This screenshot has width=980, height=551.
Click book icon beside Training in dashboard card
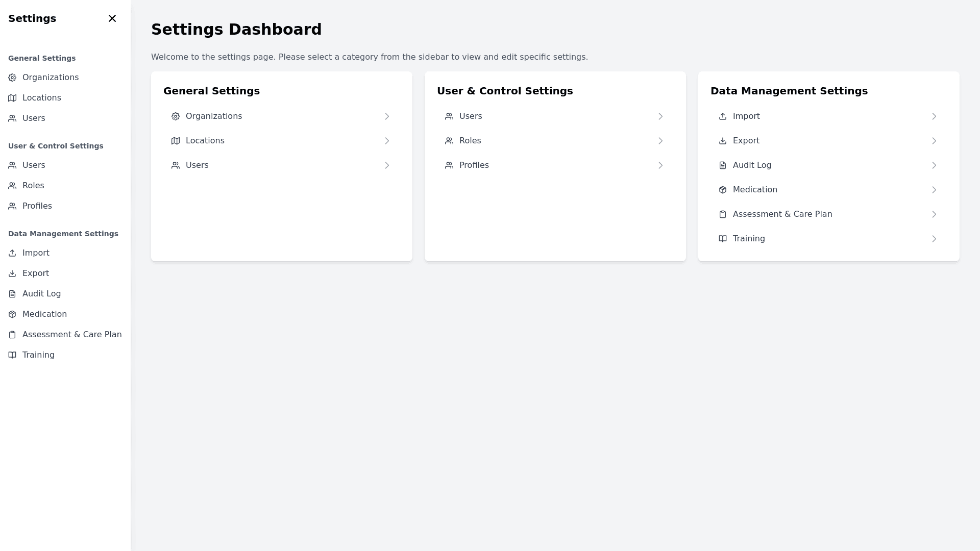point(723,239)
